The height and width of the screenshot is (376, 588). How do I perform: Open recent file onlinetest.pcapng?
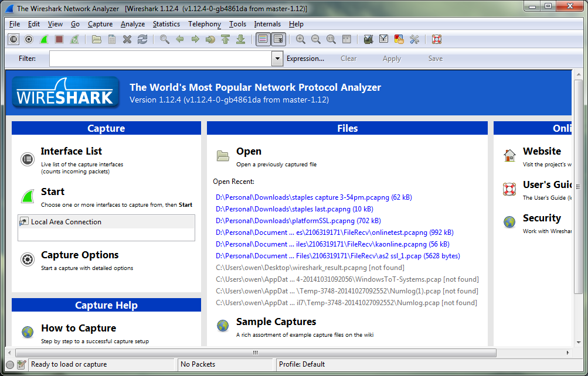point(335,233)
